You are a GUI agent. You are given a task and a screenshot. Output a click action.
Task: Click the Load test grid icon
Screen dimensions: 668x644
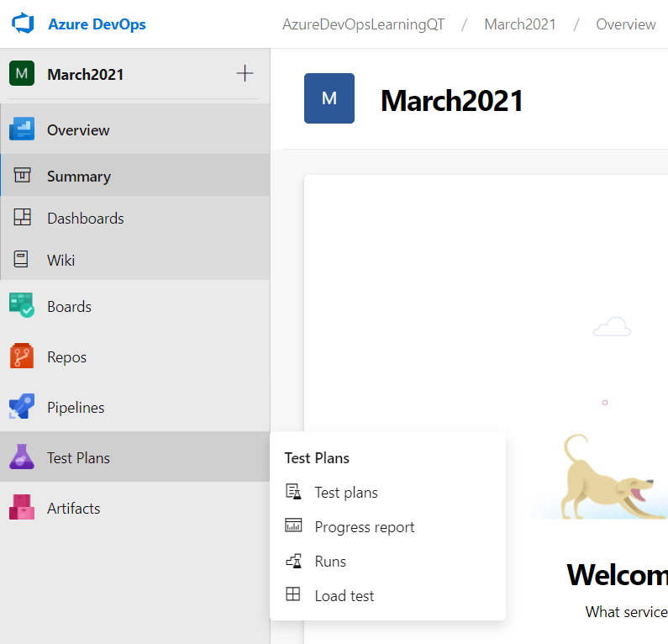[292, 594]
